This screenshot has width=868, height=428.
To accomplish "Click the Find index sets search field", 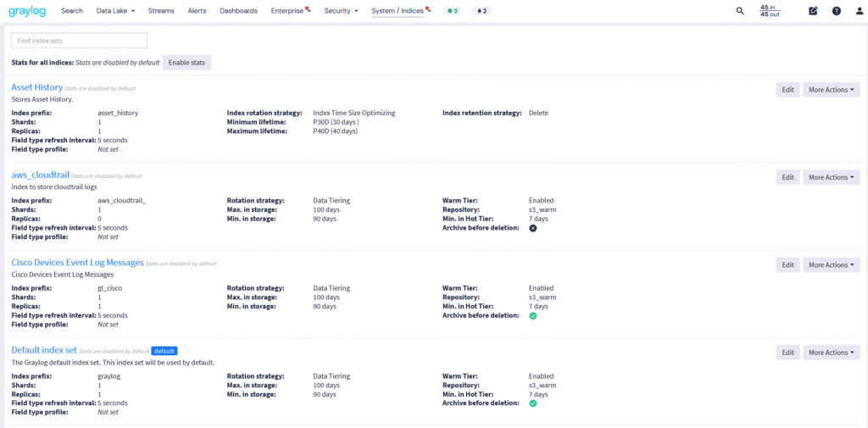I will click(x=79, y=41).
